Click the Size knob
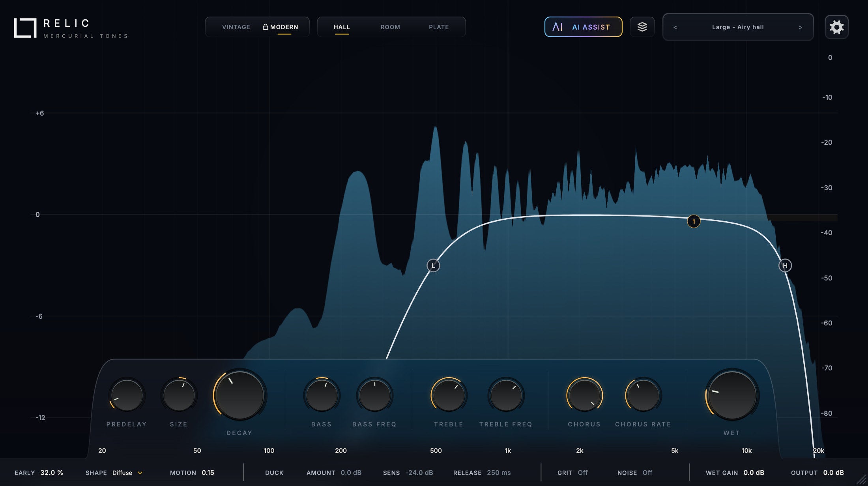 (179, 395)
